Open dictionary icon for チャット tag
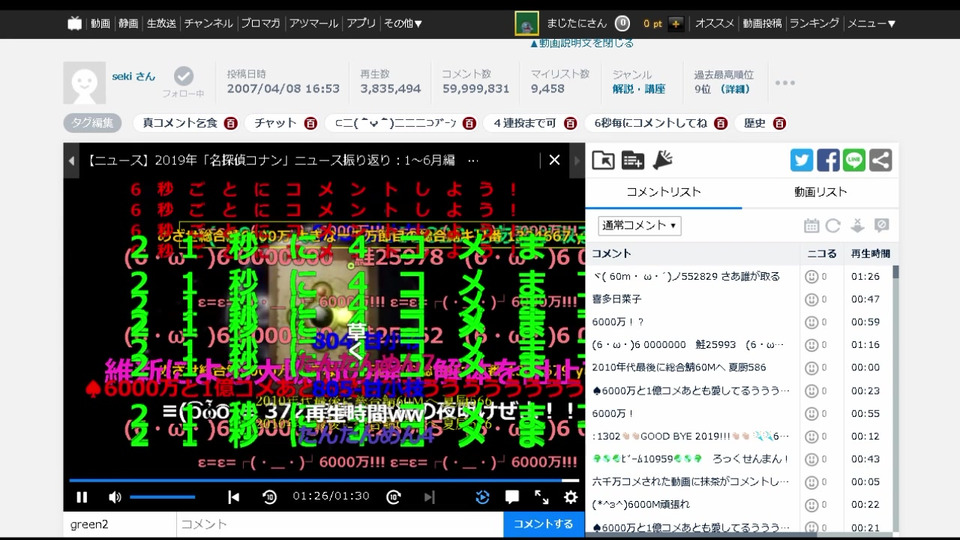960x540 pixels. coord(310,123)
